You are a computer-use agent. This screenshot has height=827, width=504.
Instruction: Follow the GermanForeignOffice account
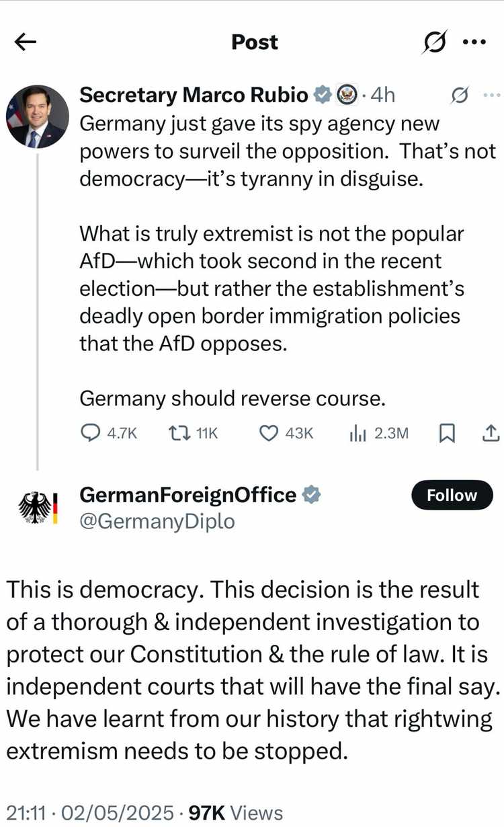pos(452,496)
